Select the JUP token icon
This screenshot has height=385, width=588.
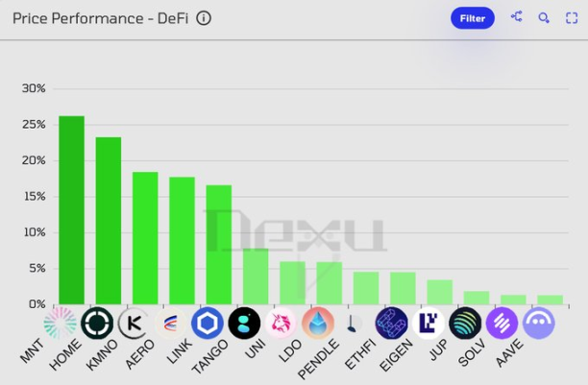click(465, 323)
